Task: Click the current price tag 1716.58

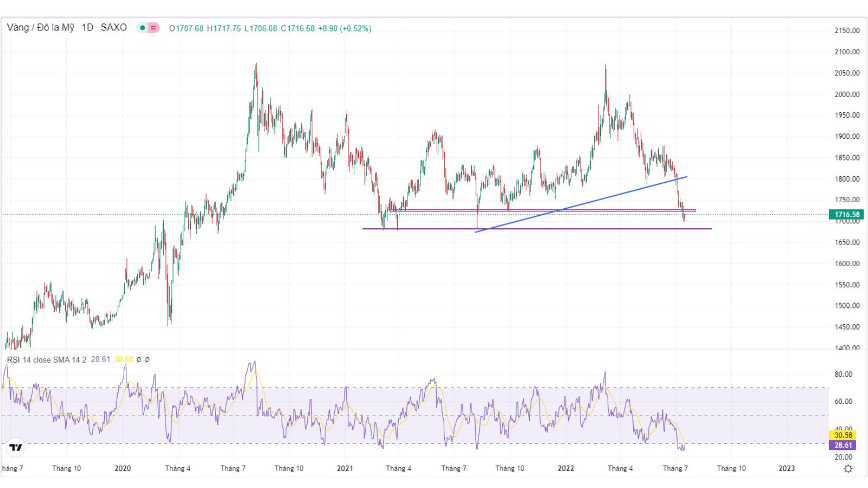Action: (x=847, y=215)
